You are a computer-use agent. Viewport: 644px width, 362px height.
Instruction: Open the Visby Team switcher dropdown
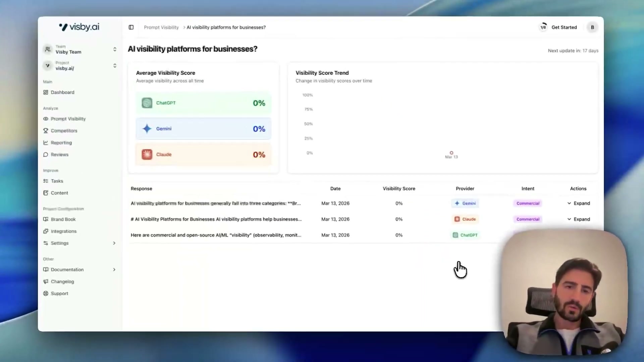(80, 49)
